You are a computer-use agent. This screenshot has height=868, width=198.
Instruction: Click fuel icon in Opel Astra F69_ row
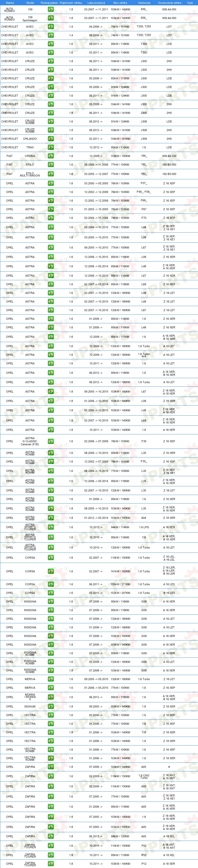point(50,201)
